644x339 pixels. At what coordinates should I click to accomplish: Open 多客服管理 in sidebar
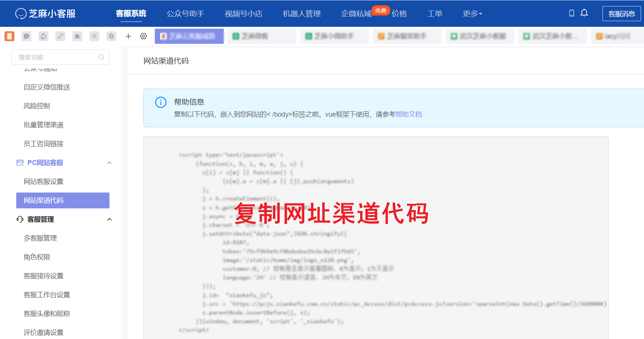pyautogui.click(x=40, y=238)
